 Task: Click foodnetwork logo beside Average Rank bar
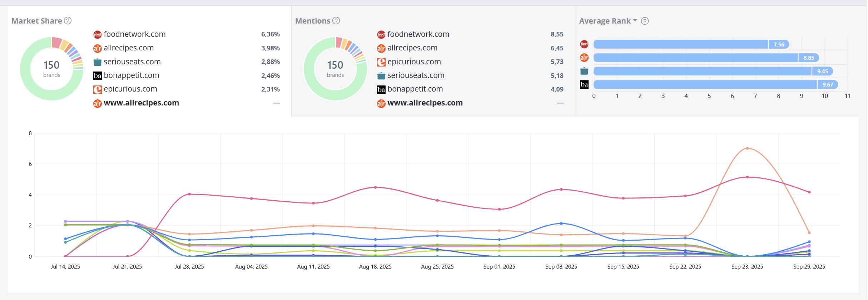tap(584, 44)
